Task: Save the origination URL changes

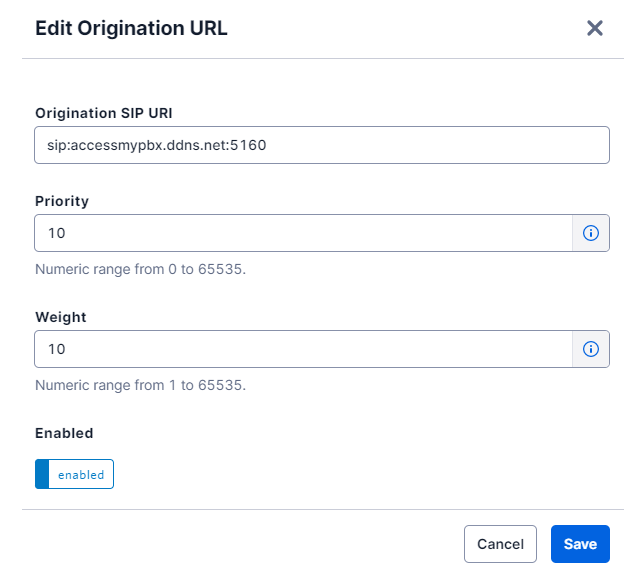Action: coord(580,544)
